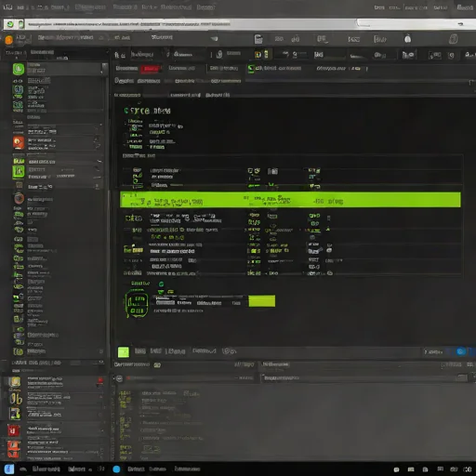Toggle the green checkbox icon in the tab row
Screen dimensions: 476x476
[x=251, y=69]
